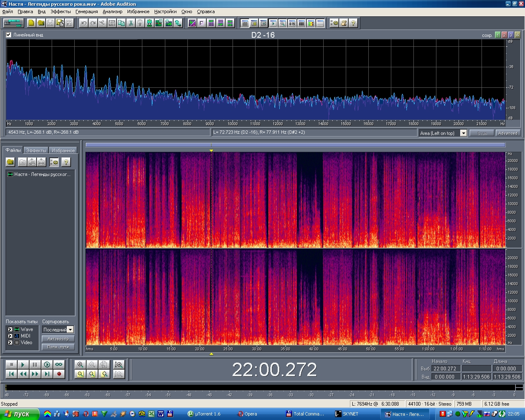Uncheck the 'Линейный вид' checkbox
Image resolution: width=525 pixels, height=420 pixels.
(9, 35)
